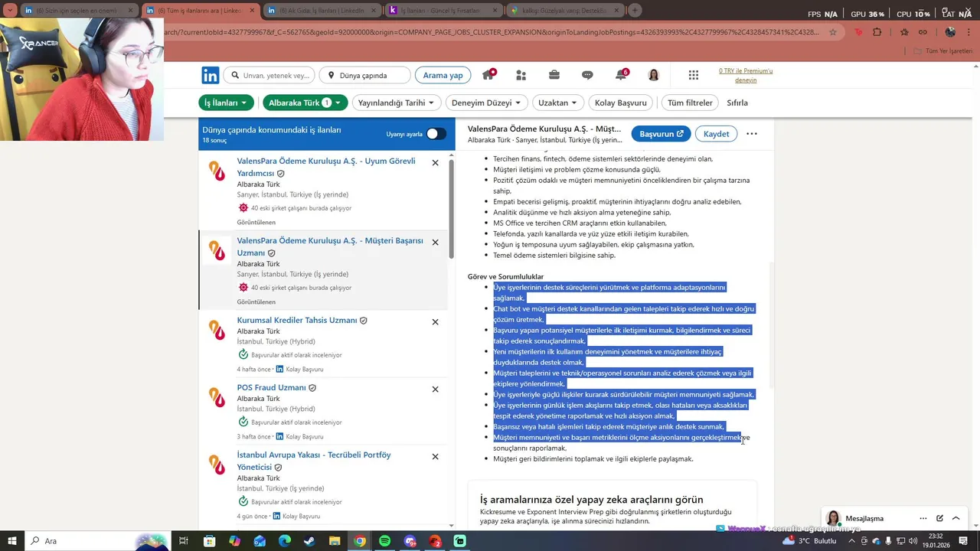
Task: Expand the İş İlanları filter dropdown
Action: click(227, 103)
